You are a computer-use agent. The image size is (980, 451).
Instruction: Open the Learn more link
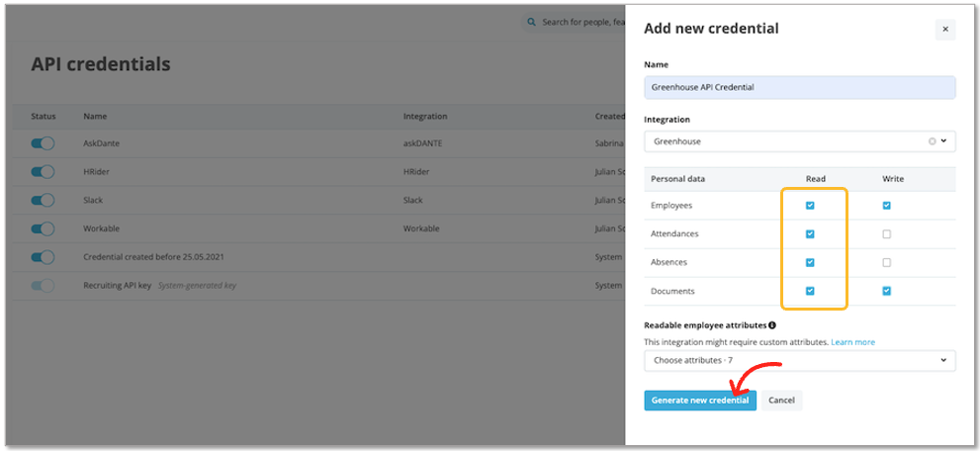click(x=852, y=342)
